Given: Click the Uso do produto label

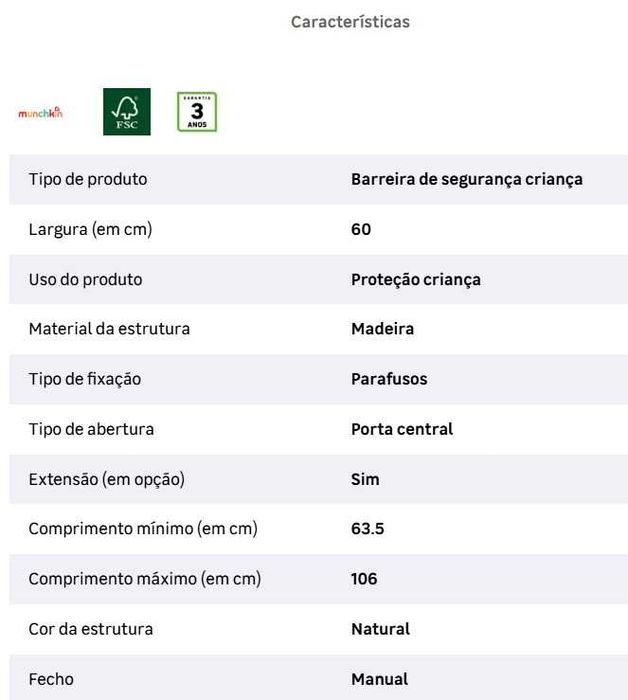Looking at the screenshot, I should pos(86,279).
